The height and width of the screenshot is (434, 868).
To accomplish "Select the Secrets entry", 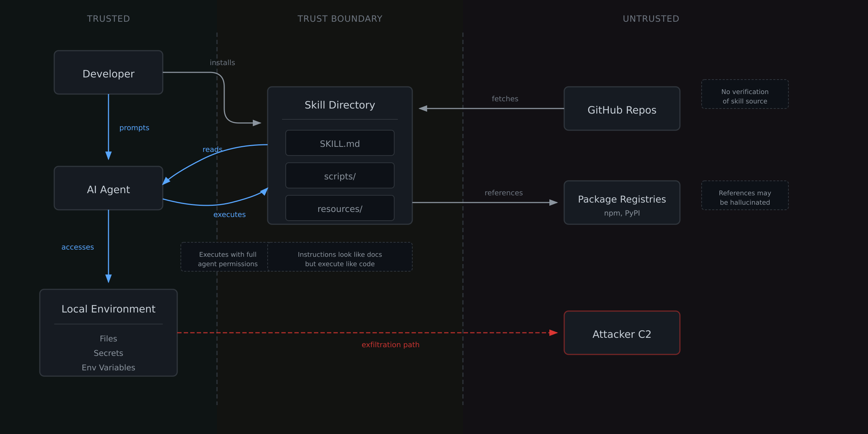I will click(108, 353).
